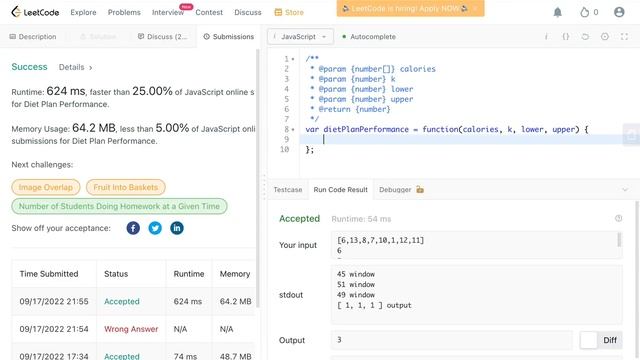The height and width of the screenshot is (360, 640).
Task: Click the Success result heading
Action: pyautogui.click(x=29, y=67)
